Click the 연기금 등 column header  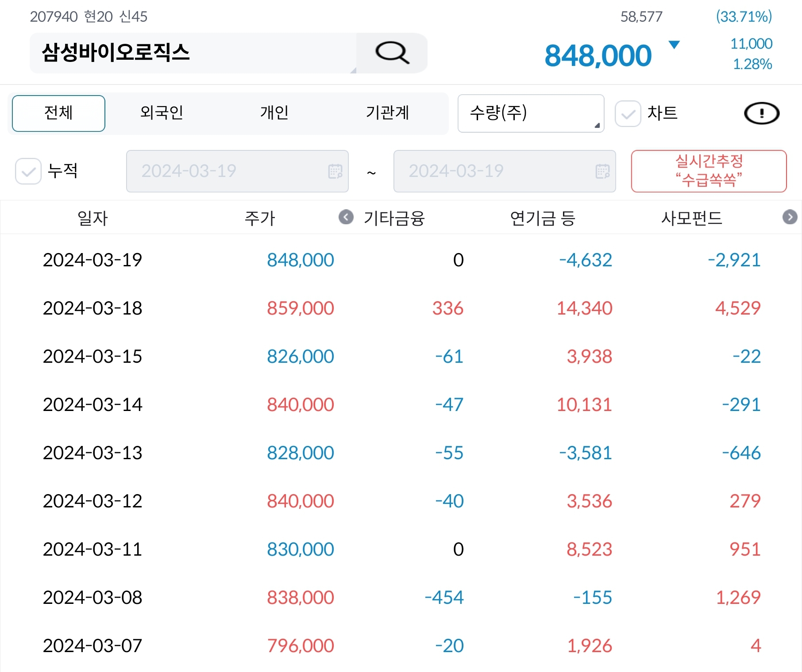click(x=543, y=218)
